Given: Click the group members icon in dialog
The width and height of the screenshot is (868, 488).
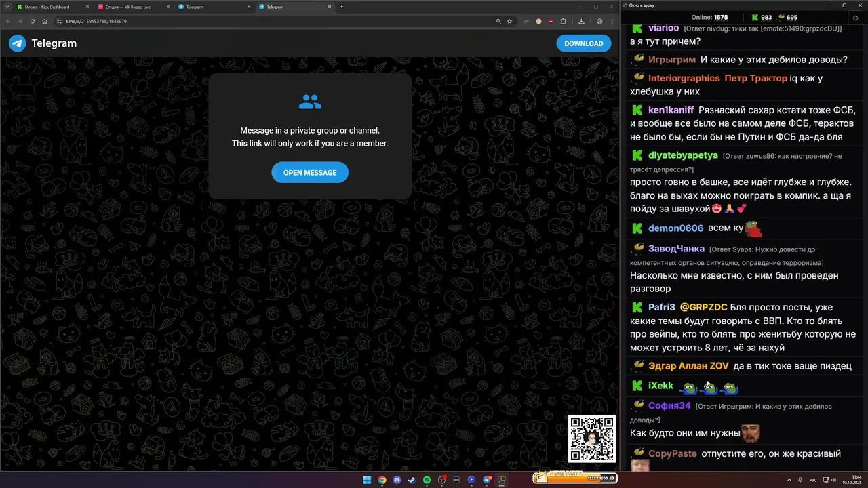Looking at the screenshot, I should click(x=310, y=102).
